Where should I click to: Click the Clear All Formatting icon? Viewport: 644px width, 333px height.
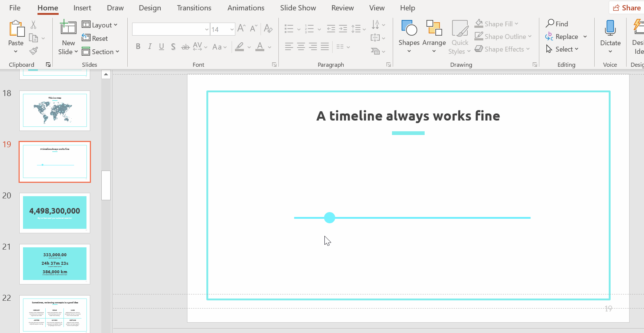(268, 29)
